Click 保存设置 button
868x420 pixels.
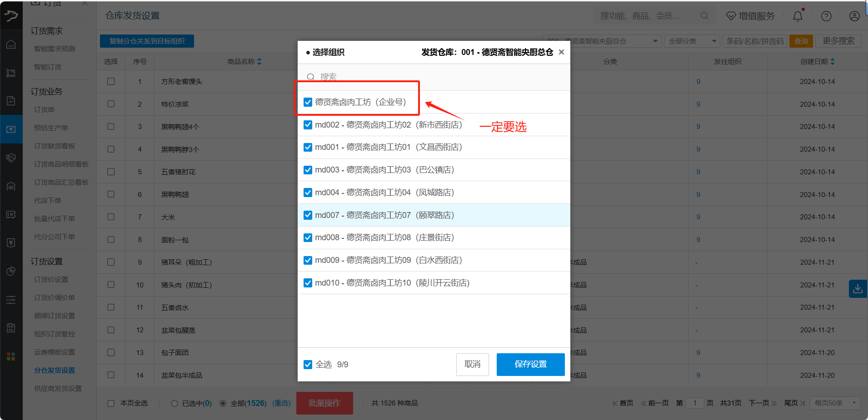pos(531,365)
